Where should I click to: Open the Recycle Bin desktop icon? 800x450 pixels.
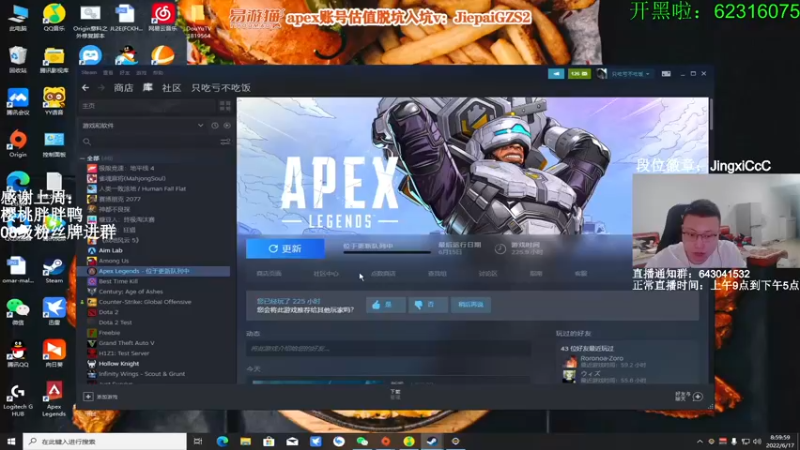18,59
